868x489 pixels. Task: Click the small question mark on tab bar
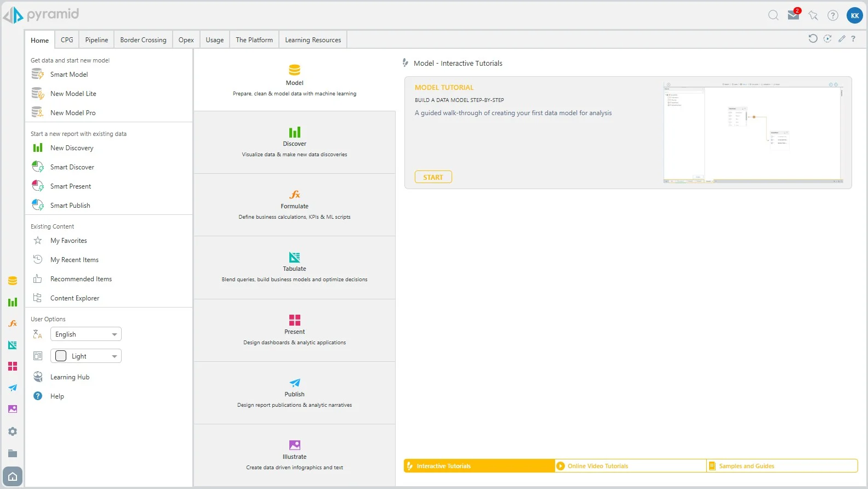853,38
